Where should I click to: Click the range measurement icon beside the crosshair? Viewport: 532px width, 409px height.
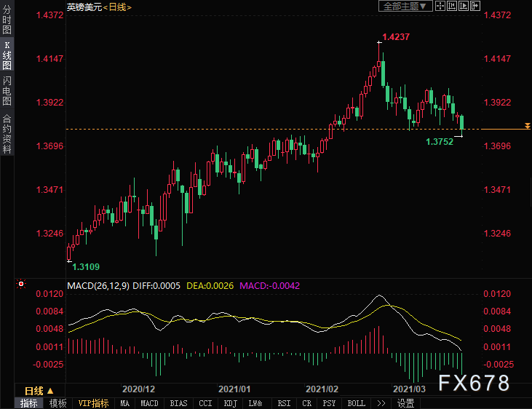click(452, 7)
